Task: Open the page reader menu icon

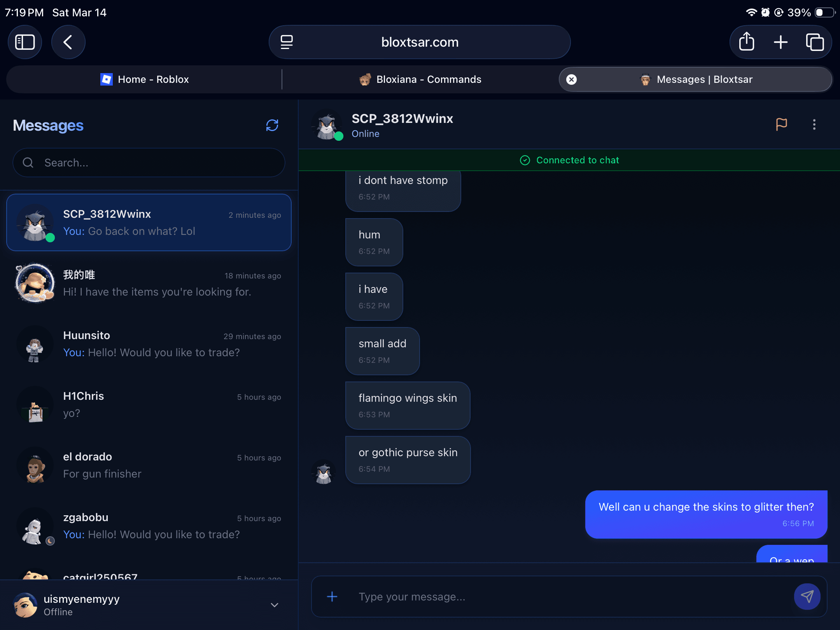Action: coord(287,42)
